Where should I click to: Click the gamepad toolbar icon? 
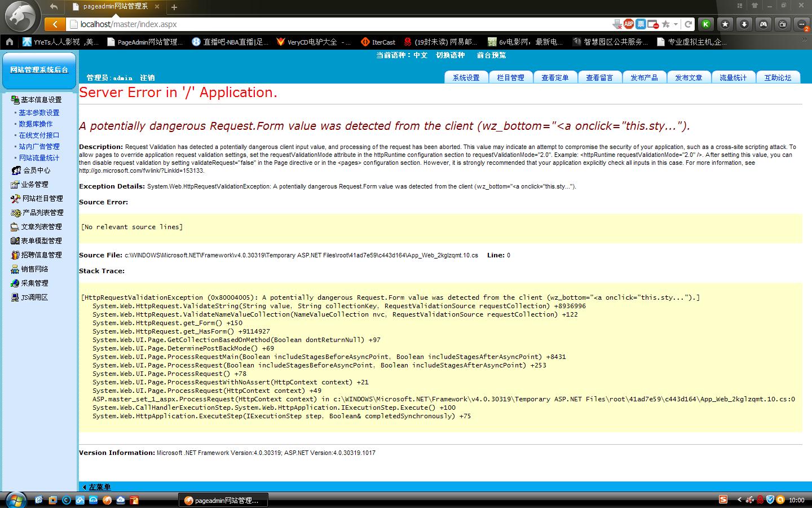[x=764, y=24]
